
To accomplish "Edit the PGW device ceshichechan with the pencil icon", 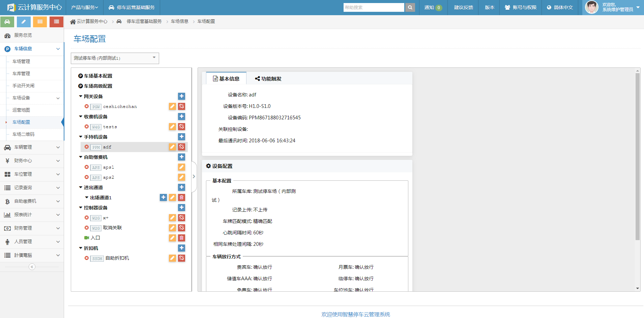I will pos(172,106).
